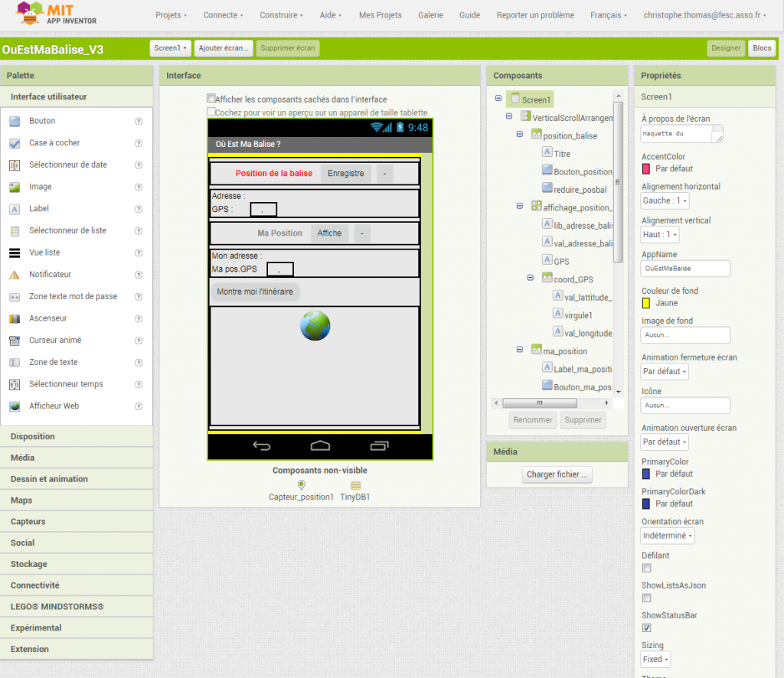Image resolution: width=784 pixels, height=678 pixels.
Task: Toggle the ShowListsAsJson checkbox
Action: point(647,598)
